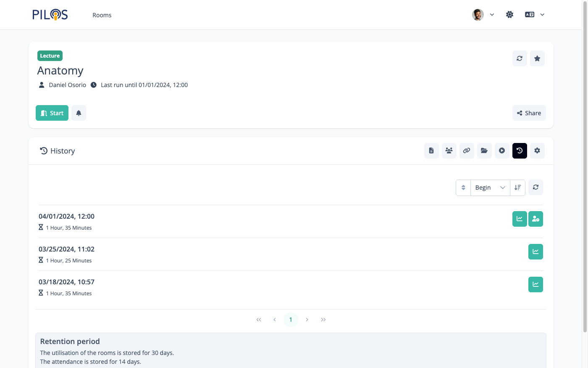Screen dimensions: 588x368
Task: Open the room Settings gear tab
Action: 537,151
